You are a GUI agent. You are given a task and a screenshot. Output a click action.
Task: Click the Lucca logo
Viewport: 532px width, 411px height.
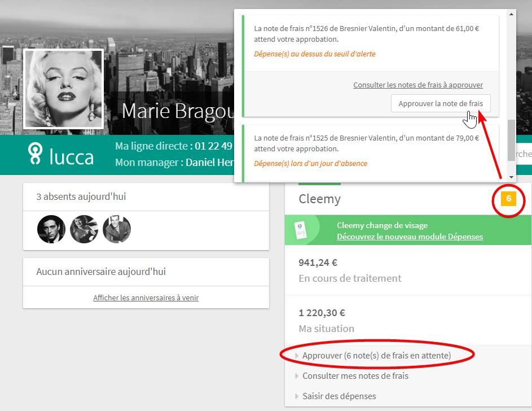point(61,155)
